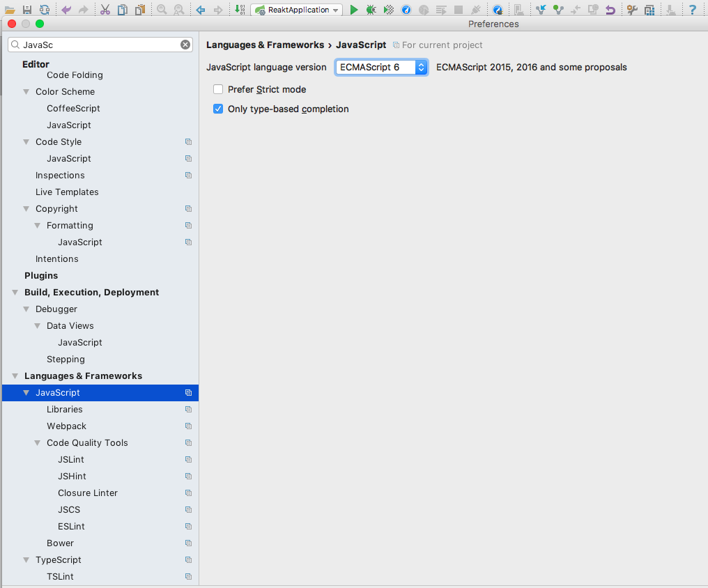Collapse Build, Execution, Deployment section

(x=15, y=293)
